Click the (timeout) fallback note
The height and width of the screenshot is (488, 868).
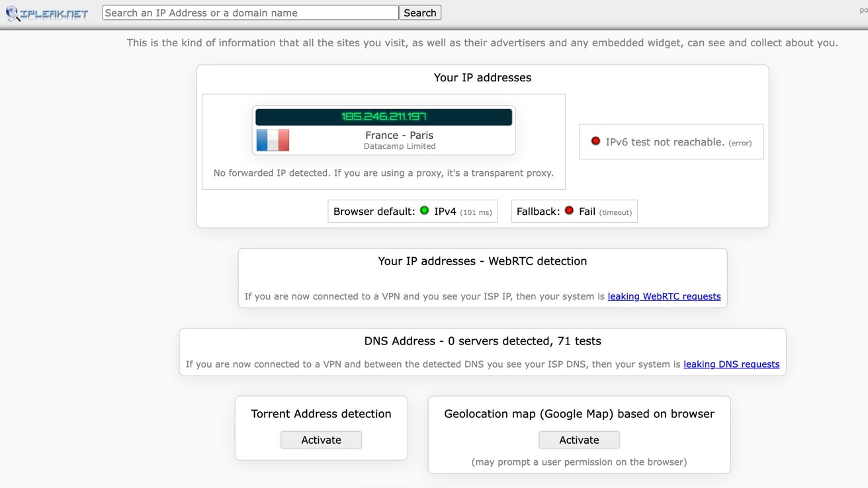[x=615, y=213]
